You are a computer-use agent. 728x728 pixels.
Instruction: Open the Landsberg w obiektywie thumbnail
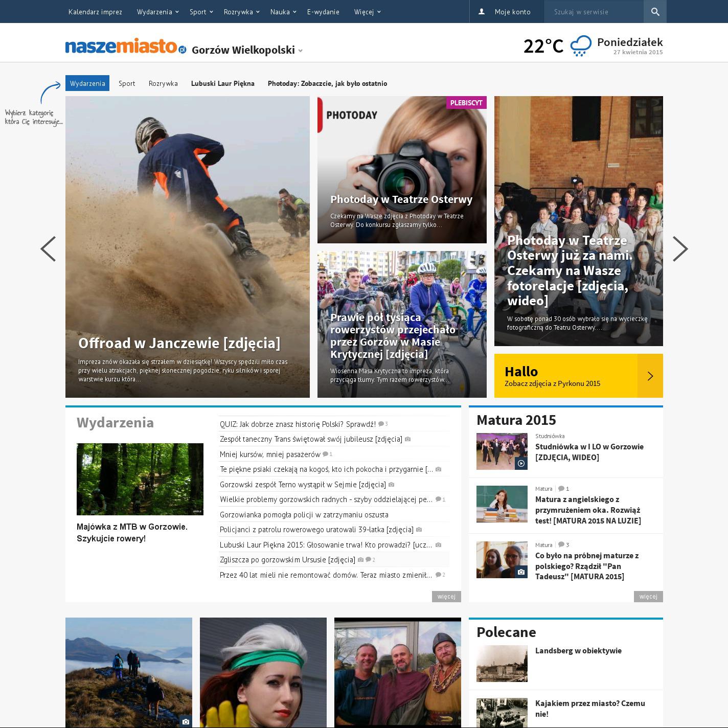tap(502, 664)
